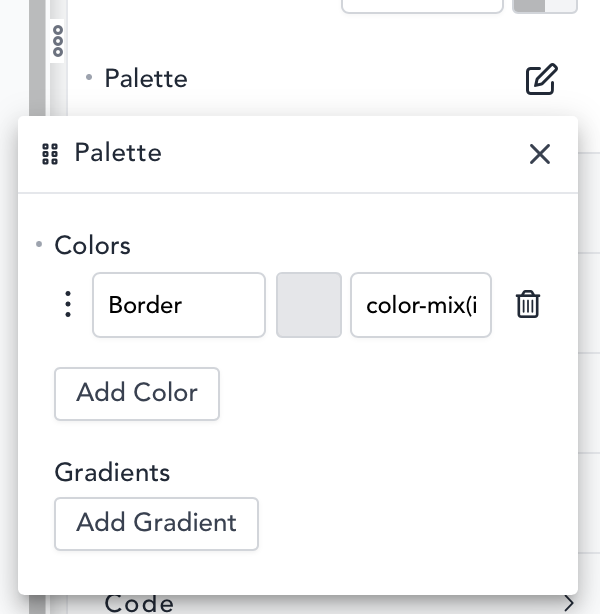Open the Border color row three-dot menu
This screenshot has height=614, width=600.
(x=68, y=304)
